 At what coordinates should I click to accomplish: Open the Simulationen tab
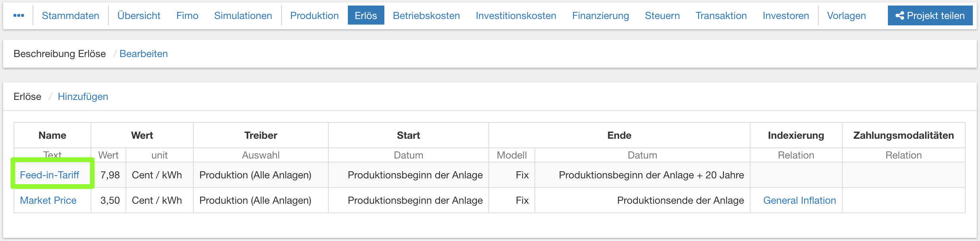pos(243,15)
